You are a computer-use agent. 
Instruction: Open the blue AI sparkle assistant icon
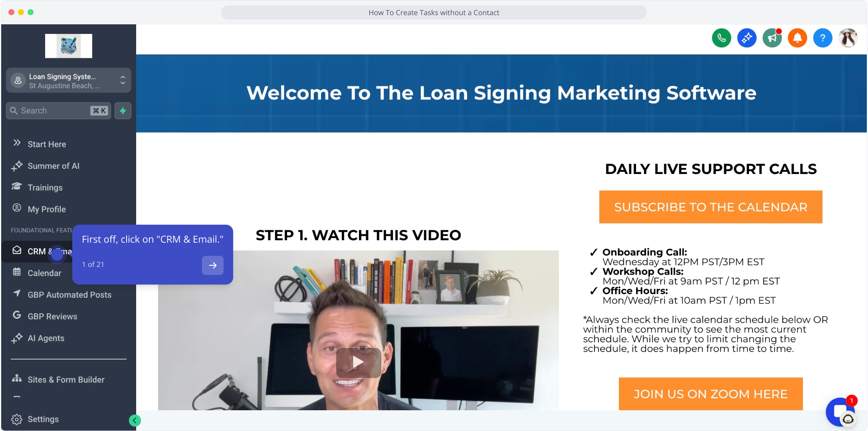point(747,38)
